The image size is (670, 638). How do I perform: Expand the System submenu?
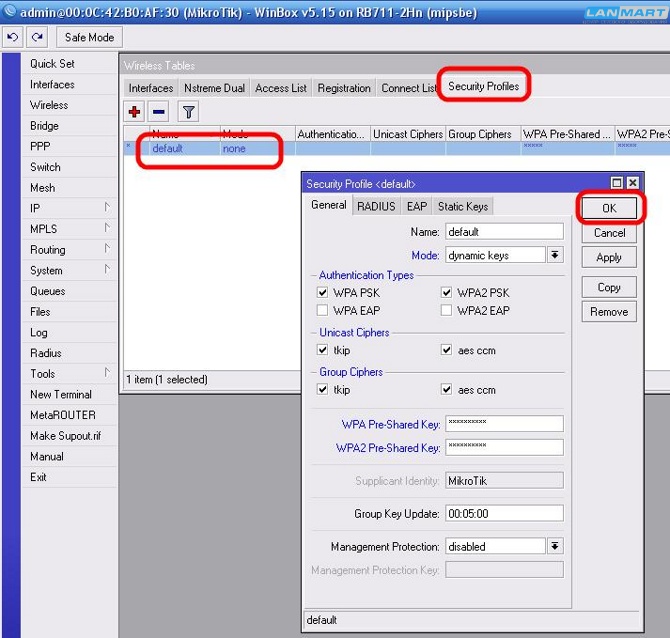[x=107, y=270]
